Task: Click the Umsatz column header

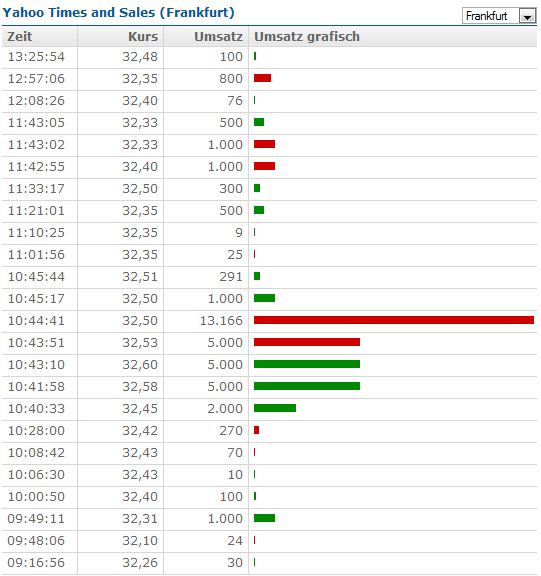Action: tap(218, 37)
